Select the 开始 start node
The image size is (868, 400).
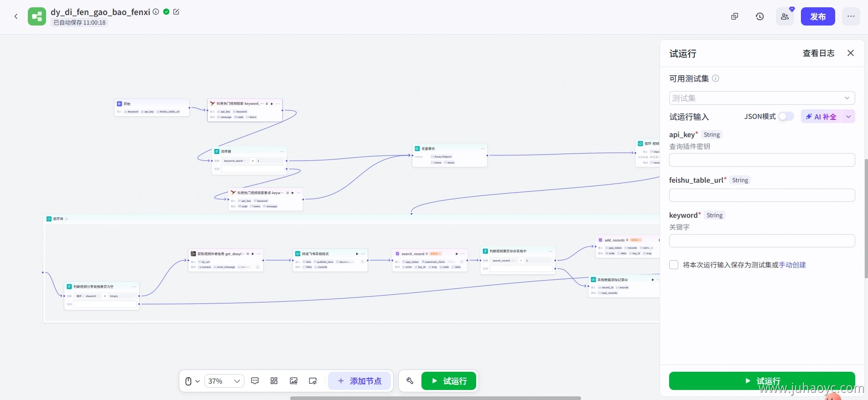tap(152, 108)
